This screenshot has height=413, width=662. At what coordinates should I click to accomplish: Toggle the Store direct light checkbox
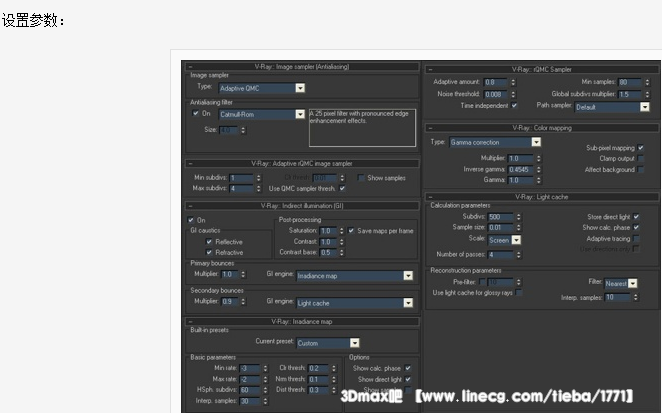pyautogui.click(x=636, y=217)
